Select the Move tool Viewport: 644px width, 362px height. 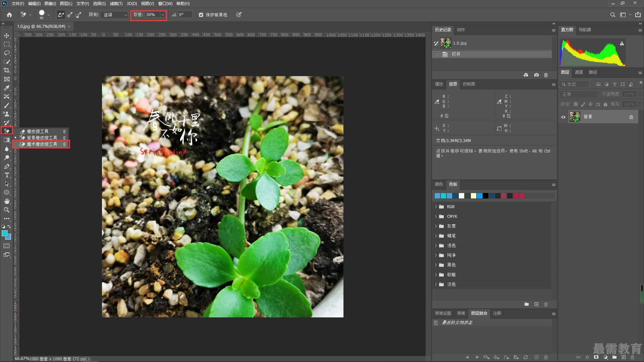pyautogui.click(x=7, y=36)
